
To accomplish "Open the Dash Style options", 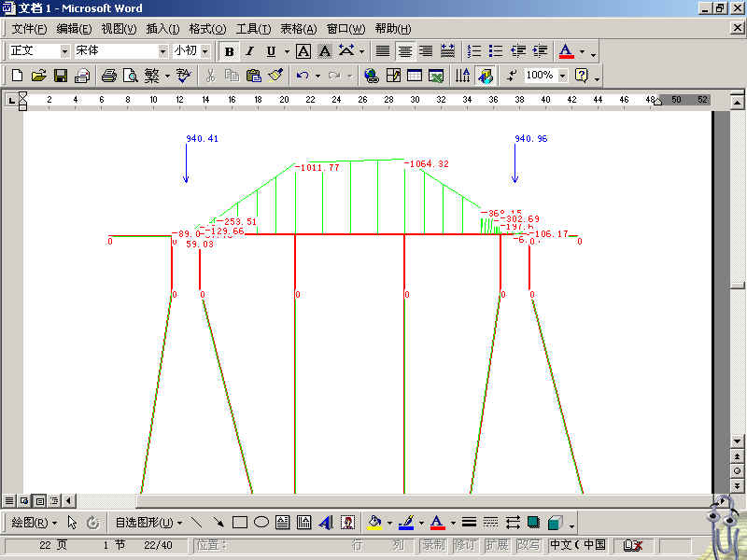I will point(491,523).
